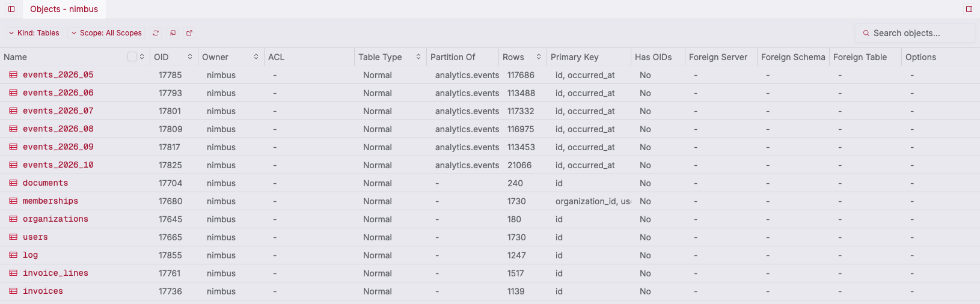Viewport: 980px width, 304px height.
Task: Click table icon for memberships
Action: click(x=13, y=201)
